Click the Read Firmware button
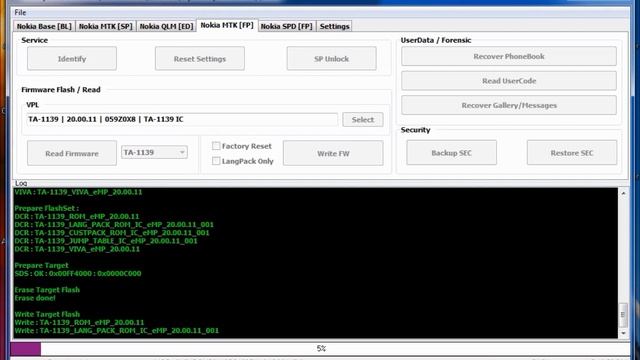This screenshot has width=640, height=360. [72, 153]
